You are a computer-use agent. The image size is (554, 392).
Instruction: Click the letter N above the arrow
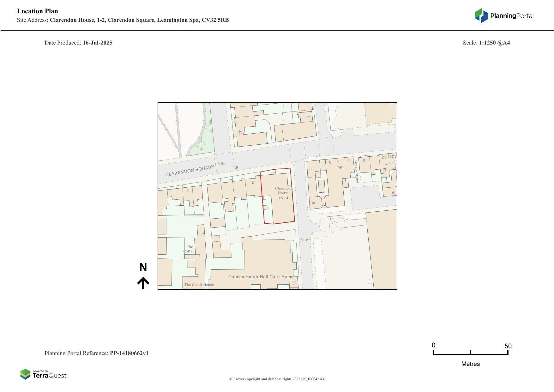(143, 267)
